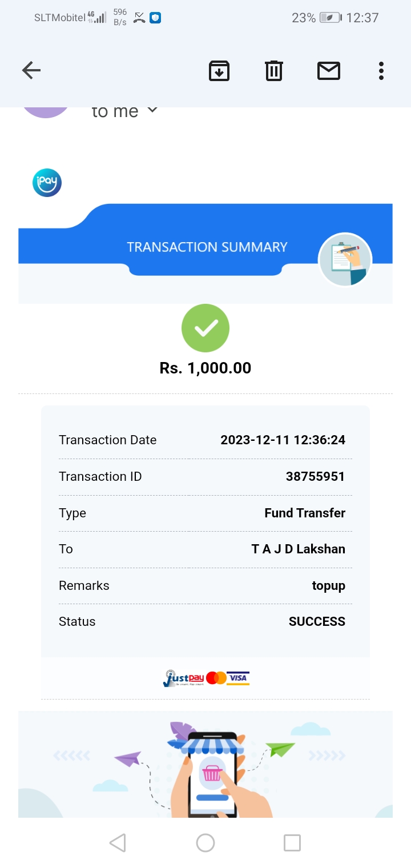Mark email as unread envelope icon
Screen dimensions: 411x868
point(329,71)
